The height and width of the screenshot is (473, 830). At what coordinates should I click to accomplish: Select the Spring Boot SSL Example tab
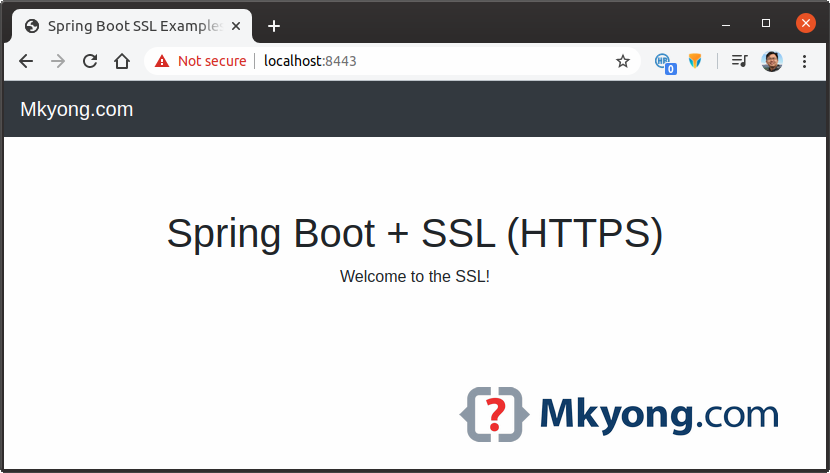131,26
